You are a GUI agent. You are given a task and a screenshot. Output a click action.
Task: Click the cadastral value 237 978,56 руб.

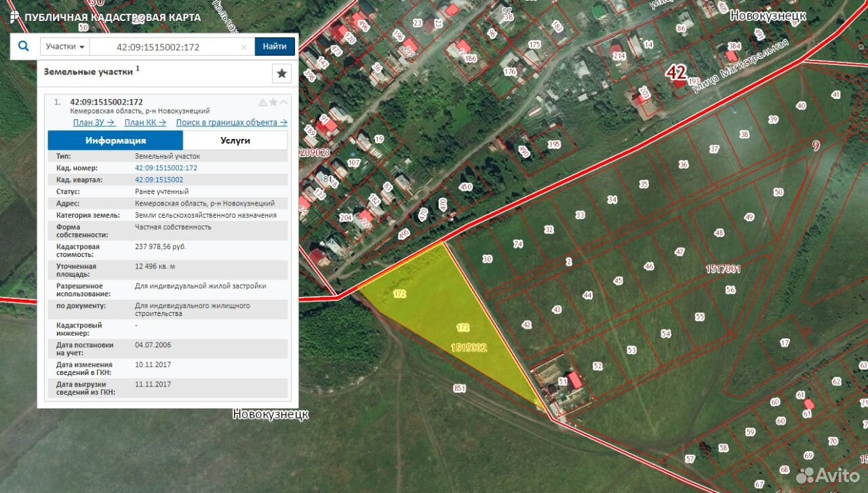pos(160,247)
